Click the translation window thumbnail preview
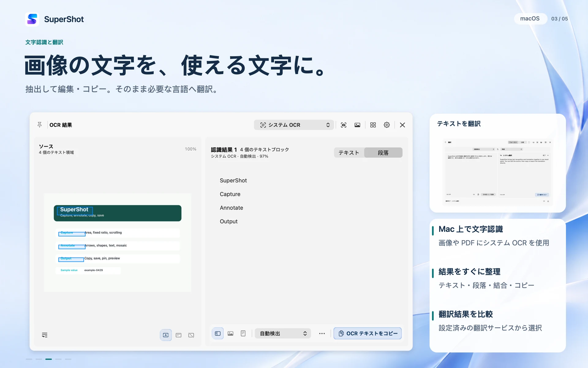The height and width of the screenshot is (368, 588). [497, 172]
